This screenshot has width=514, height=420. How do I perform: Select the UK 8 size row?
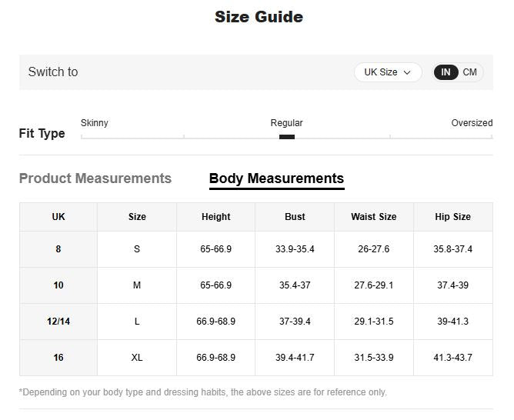pos(58,249)
